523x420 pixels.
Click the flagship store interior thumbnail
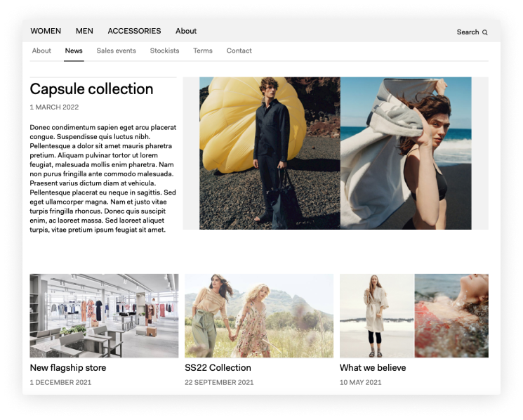coord(104,315)
